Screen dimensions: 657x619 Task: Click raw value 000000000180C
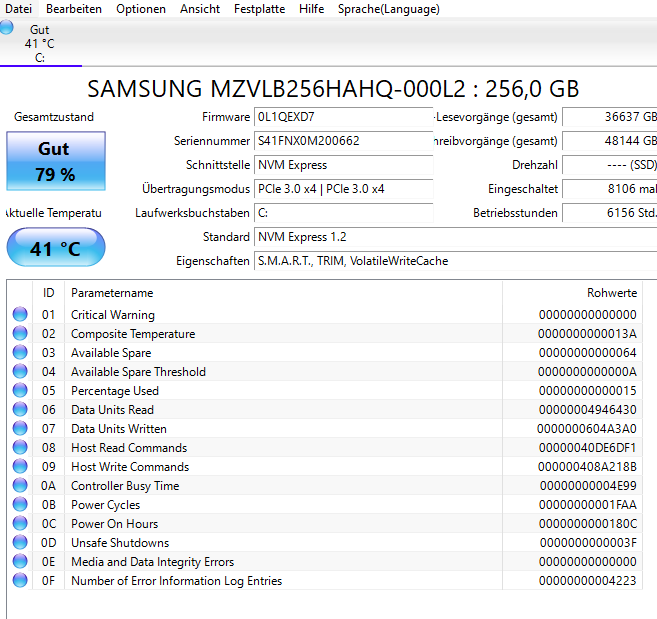pyautogui.click(x=588, y=524)
